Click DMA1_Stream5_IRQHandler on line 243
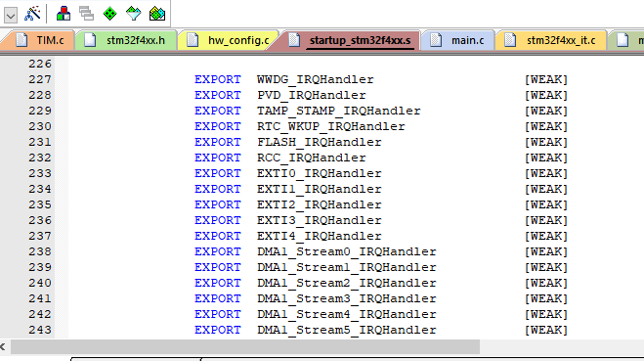This screenshot has height=361, width=644. click(x=347, y=330)
